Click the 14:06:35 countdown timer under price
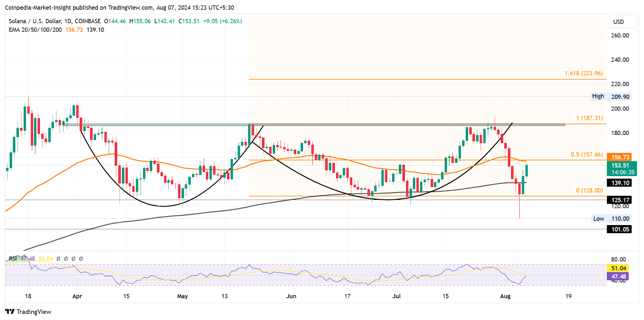The width and height of the screenshot is (644, 320). (623, 172)
